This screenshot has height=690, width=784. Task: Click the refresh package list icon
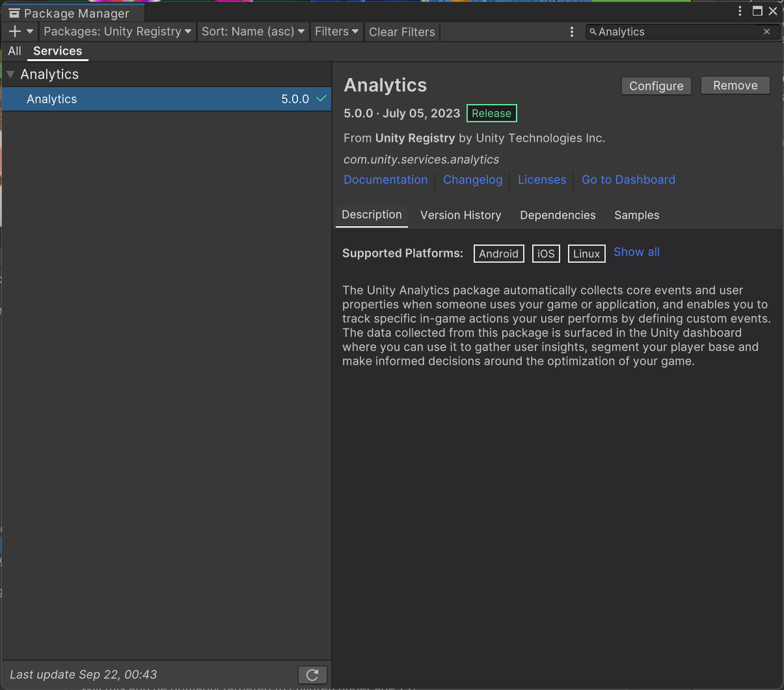pos(312,675)
